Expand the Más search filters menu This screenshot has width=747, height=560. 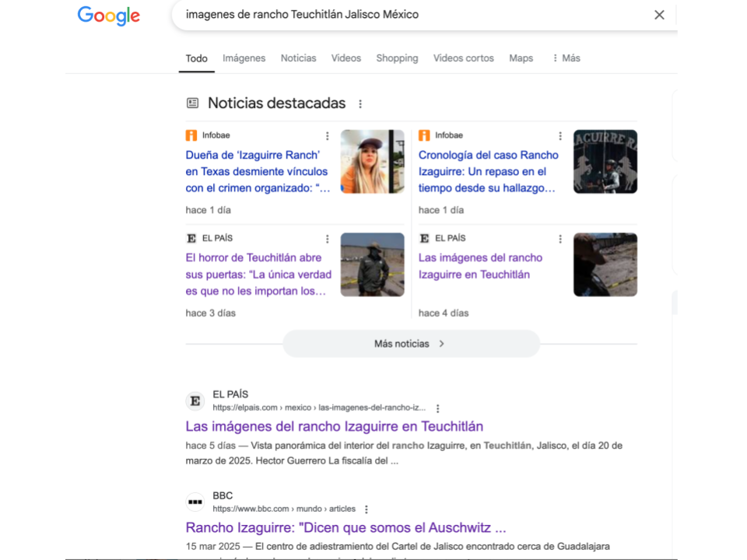pos(566,58)
